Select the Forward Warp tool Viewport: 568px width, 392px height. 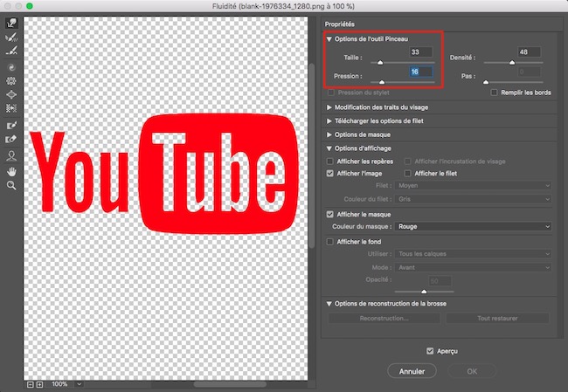pyautogui.click(x=11, y=23)
